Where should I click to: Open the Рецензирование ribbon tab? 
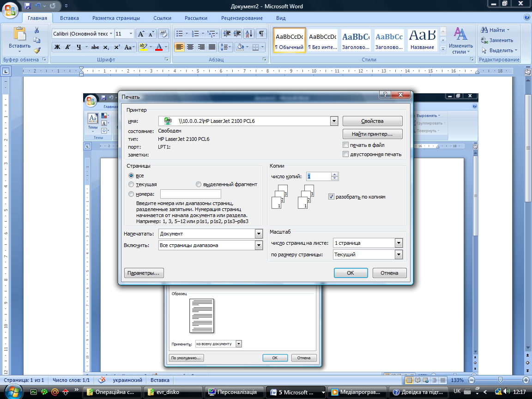coord(242,18)
